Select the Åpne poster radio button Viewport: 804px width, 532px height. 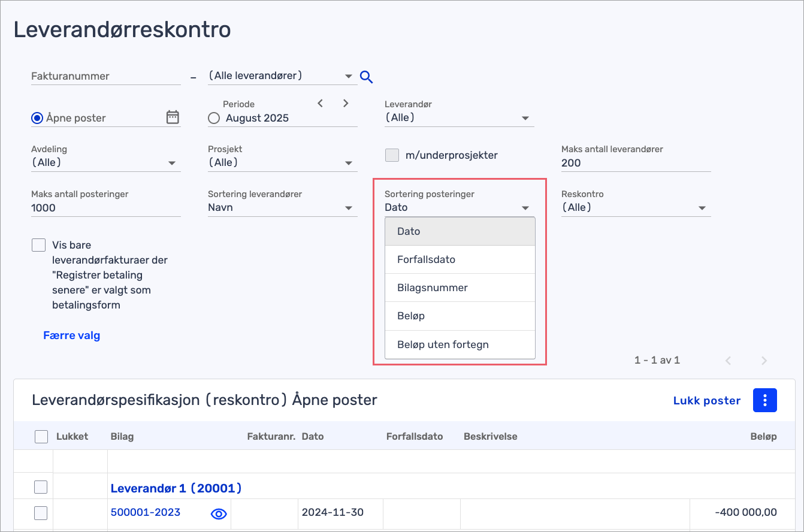37,118
